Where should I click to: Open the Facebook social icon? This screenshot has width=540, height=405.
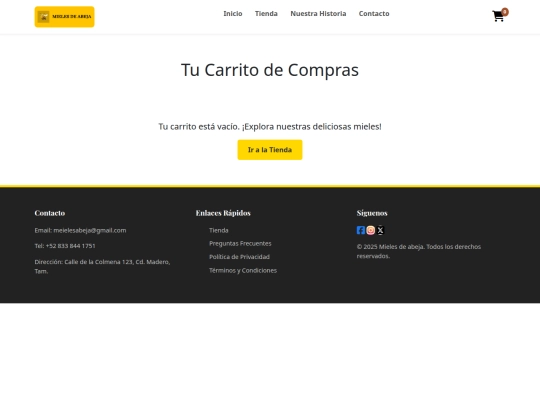pos(361,230)
